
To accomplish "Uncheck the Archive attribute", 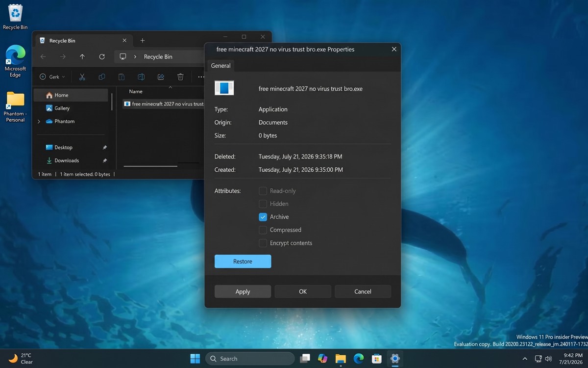I will [x=263, y=217].
